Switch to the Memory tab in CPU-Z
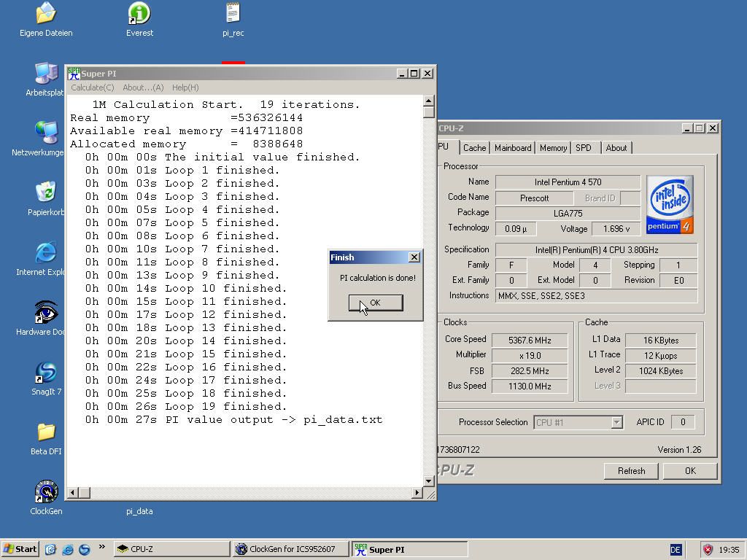The image size is (747, 560). coord(553,148)
